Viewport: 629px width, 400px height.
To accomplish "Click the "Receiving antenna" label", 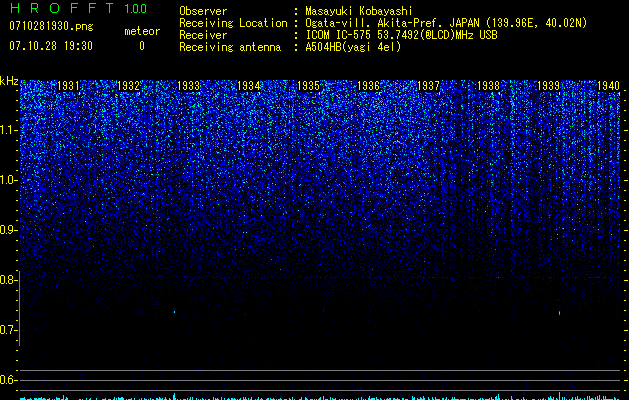I will pos(230,47).
